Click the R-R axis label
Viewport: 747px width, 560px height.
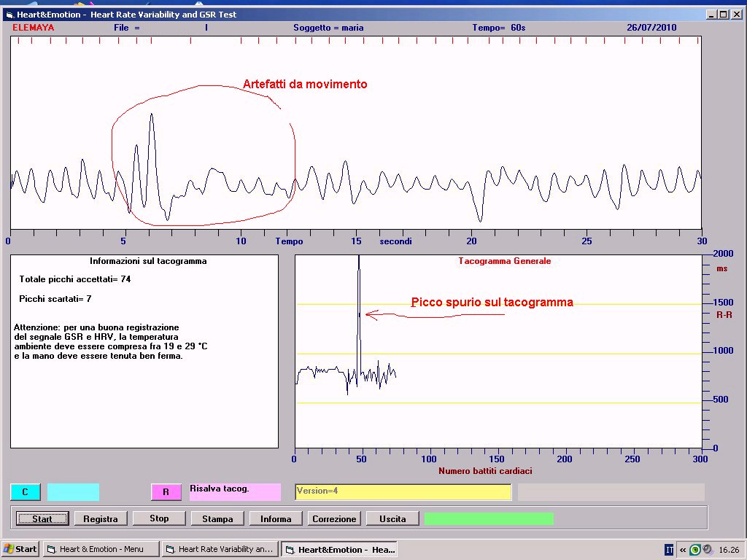tap(724, 315)
